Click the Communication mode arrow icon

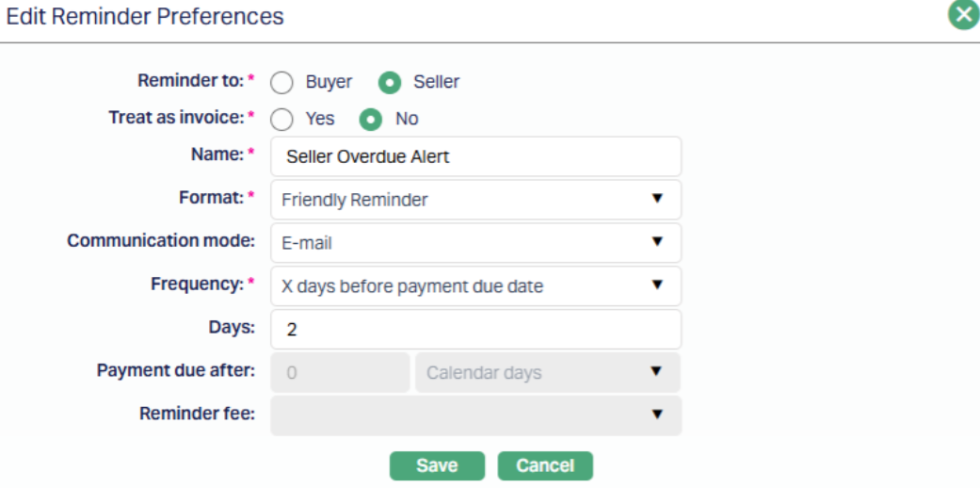point(657,243)
